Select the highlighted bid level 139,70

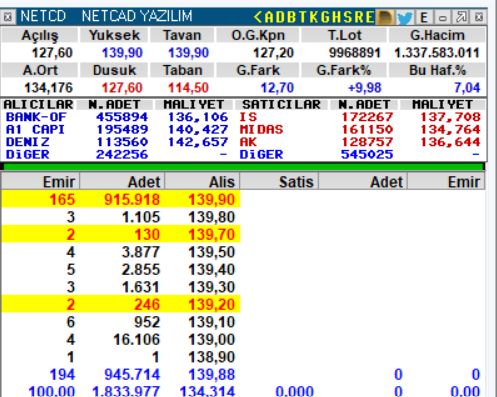121,234
